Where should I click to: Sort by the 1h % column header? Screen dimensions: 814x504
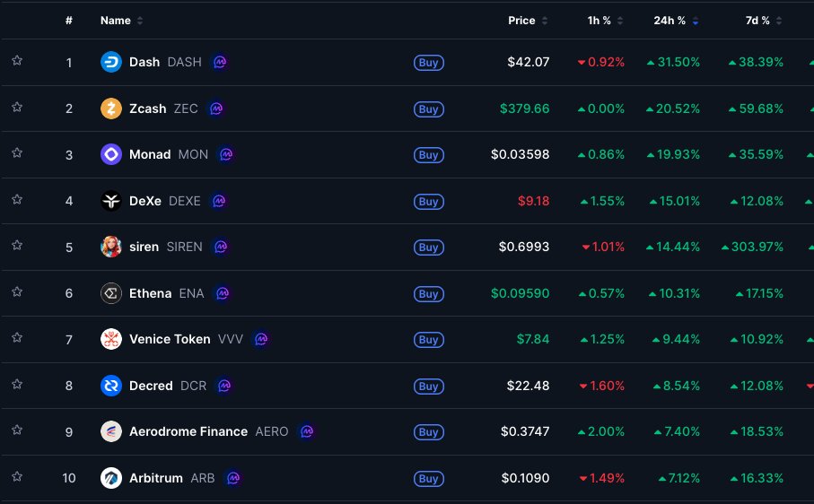click(x=601, y=21)
